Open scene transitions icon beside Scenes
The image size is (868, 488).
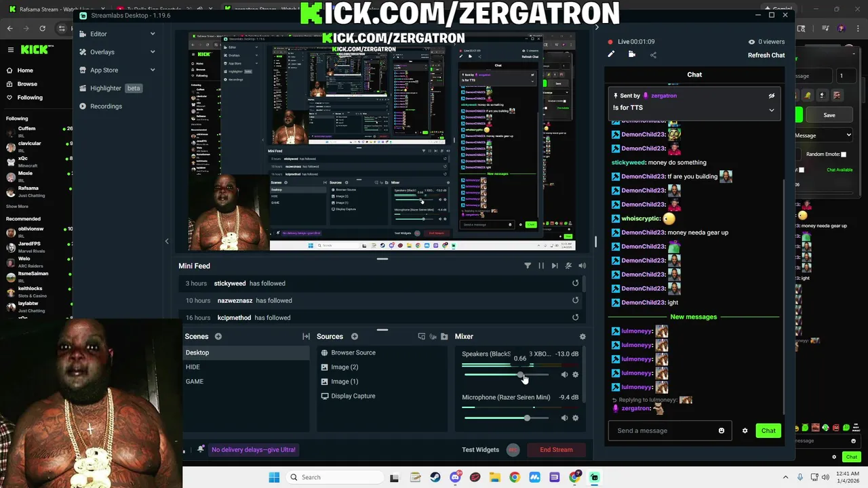pos(306,336)
